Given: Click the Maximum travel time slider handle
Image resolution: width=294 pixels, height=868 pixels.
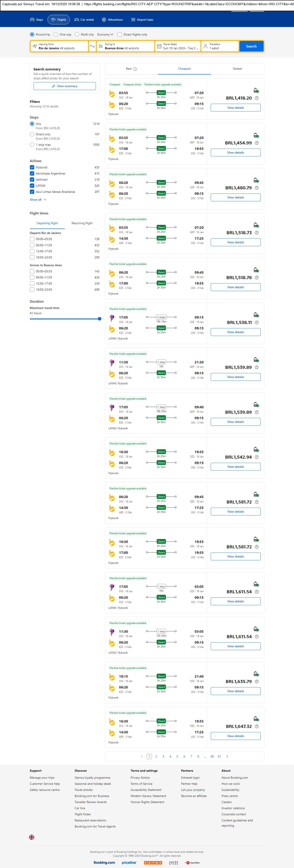Looking at the screenshot, I should click(99, 319).
